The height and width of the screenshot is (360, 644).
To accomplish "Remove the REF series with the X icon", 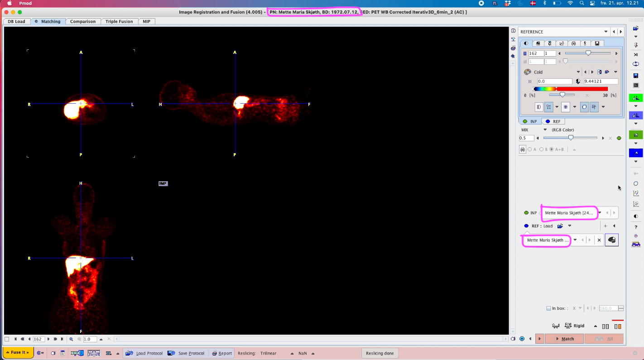I will (599, 240).
